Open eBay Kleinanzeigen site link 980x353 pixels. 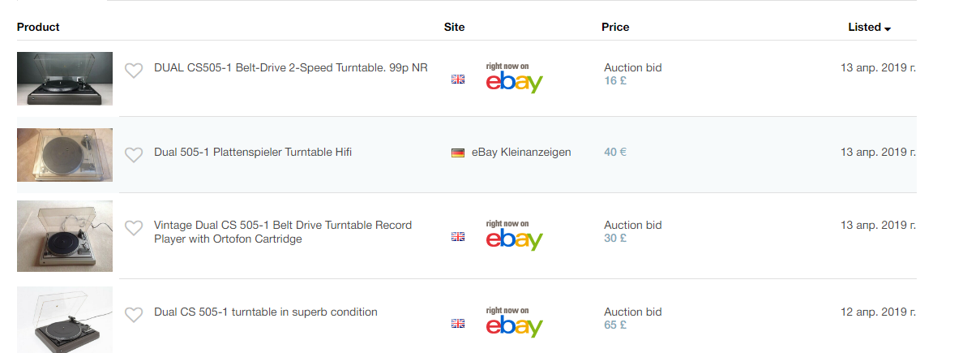521,152
